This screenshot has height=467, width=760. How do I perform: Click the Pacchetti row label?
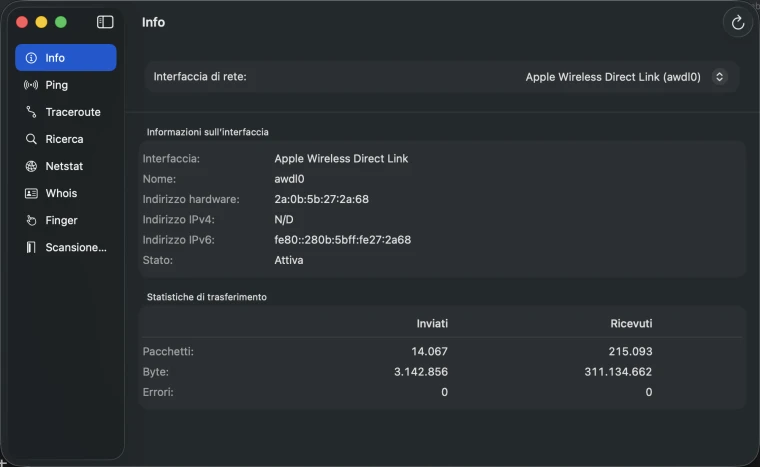click(168, 351)
